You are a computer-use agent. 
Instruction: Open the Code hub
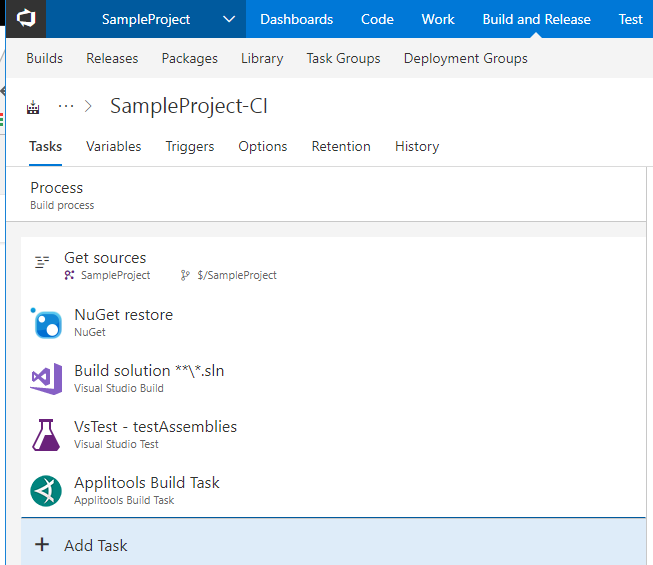[x=377, y=19]
